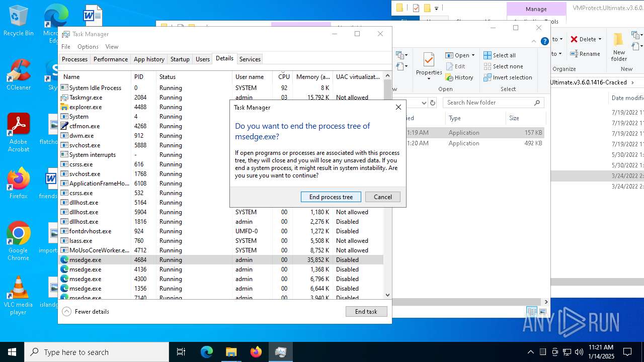Open the Explorer help question mark icon
Screen dimensions: 644x362
pos(544,41)
